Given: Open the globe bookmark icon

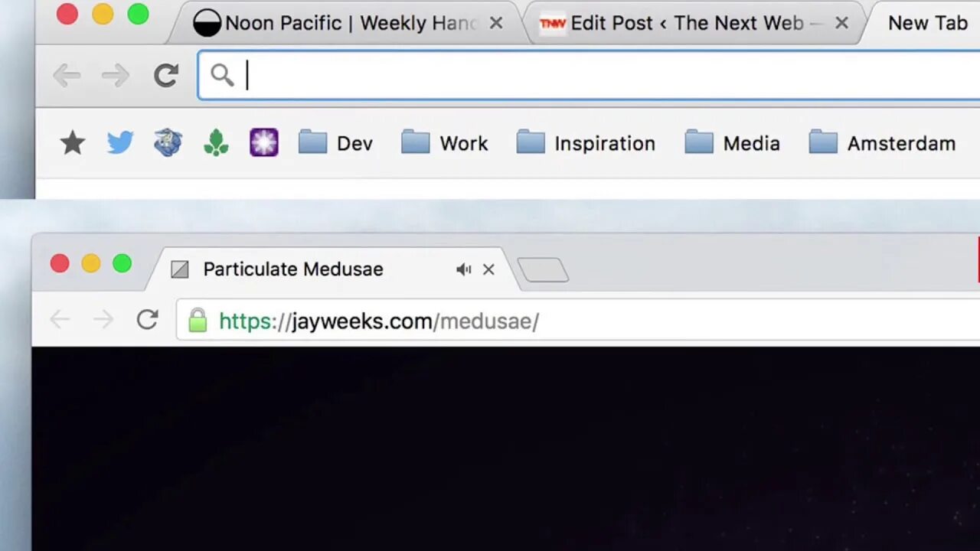Looking at the screenshot, I should click(168, 142).
